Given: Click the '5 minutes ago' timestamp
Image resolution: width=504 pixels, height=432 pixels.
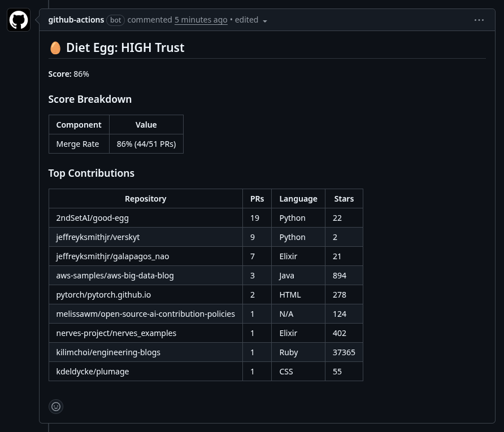Looking at the screenshot, I should [201, 20].
